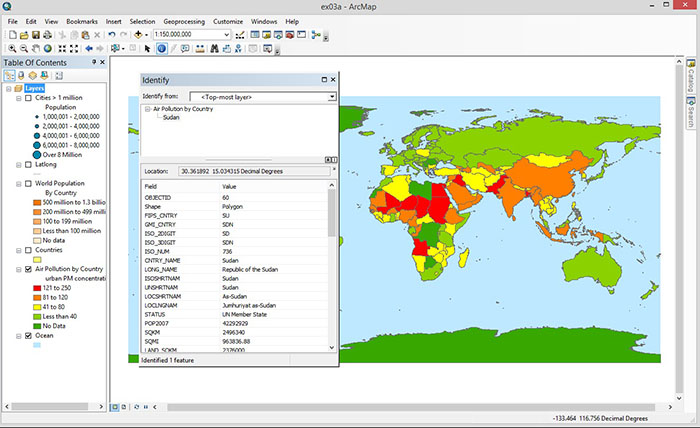Open the Catalog side tab
The width and height of the screenshot is (700, 428).
tap(691, 76)
